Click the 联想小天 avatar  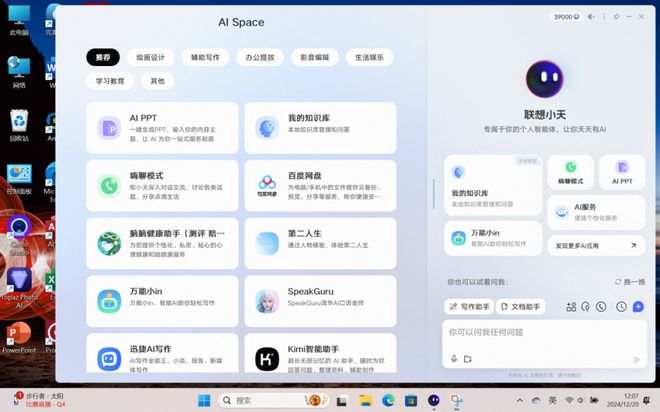pyautogui.click(x=544, y=79)
